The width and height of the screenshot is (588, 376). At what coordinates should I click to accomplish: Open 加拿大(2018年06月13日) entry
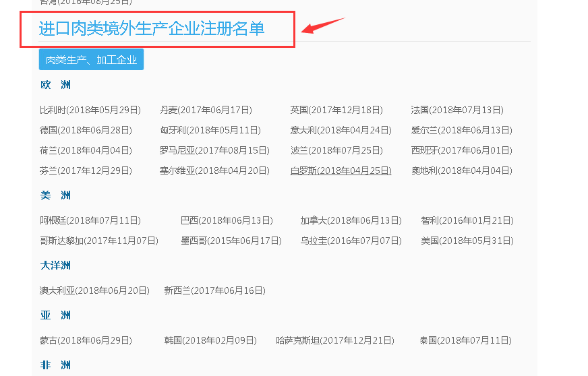point(351,220)
